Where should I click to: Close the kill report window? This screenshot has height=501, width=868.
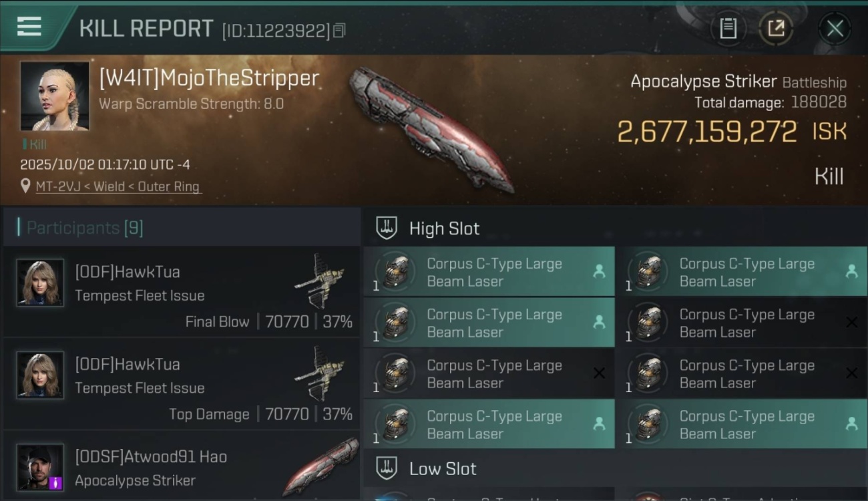(835, 28)
